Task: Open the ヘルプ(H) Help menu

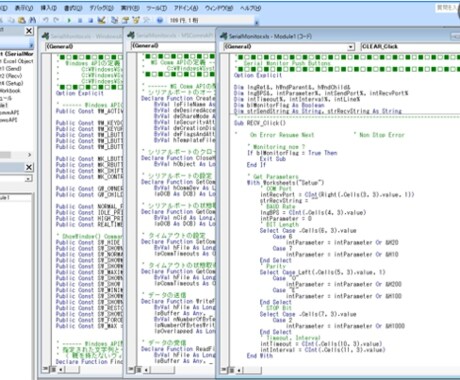Action: click(250, 8)
